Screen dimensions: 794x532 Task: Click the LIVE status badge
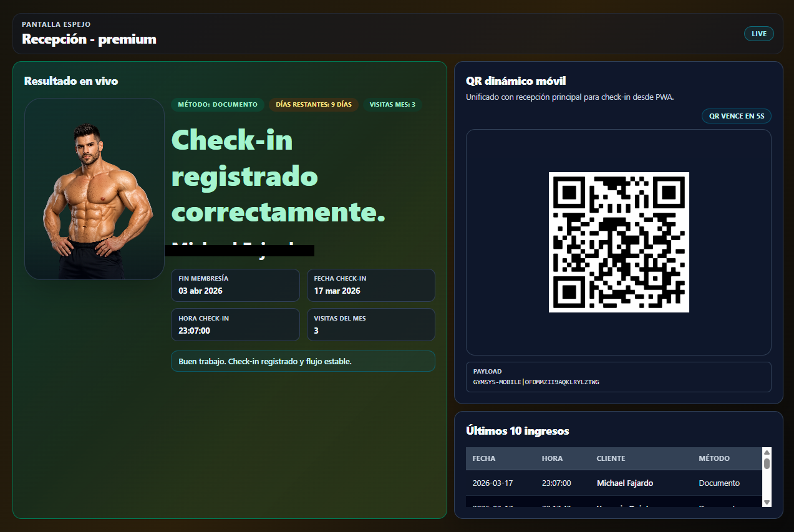(x=759, y=34)
